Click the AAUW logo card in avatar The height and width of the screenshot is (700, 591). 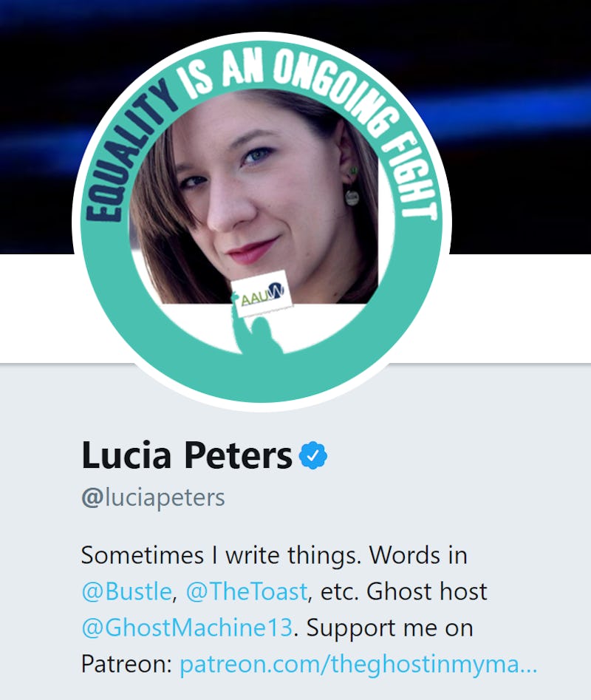(x=263, y=293)
